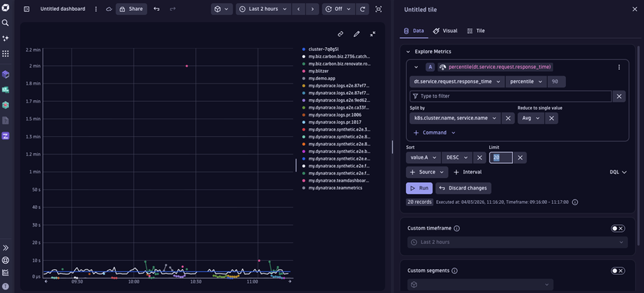Toggle the Custom timeframe switch
The width and height of the screenshot is (644, 293).
click(618, 228)
